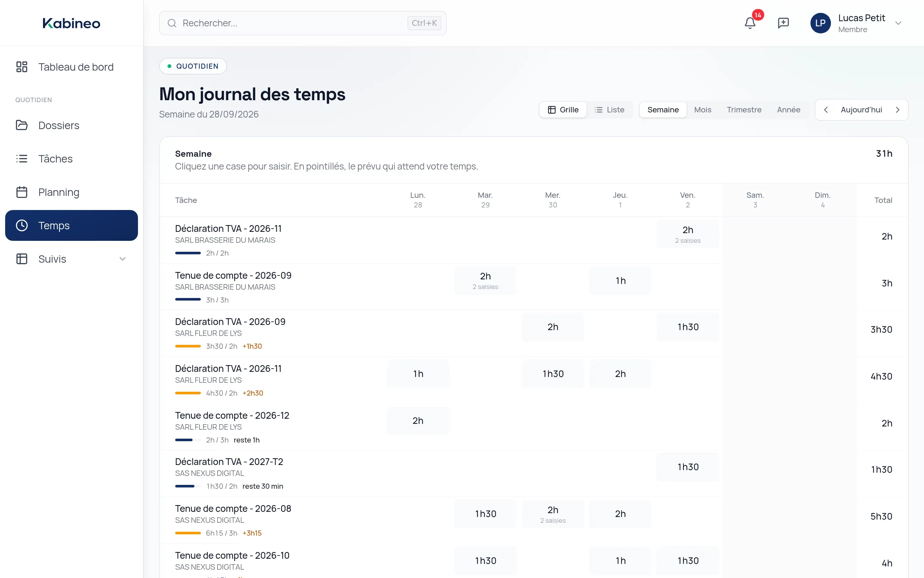Image resolution: width=924 pixels, height=578 pixels.
Task: Open Friday 2h cell for Brasserie TVA 2026-11
Action: coord(688,234)
